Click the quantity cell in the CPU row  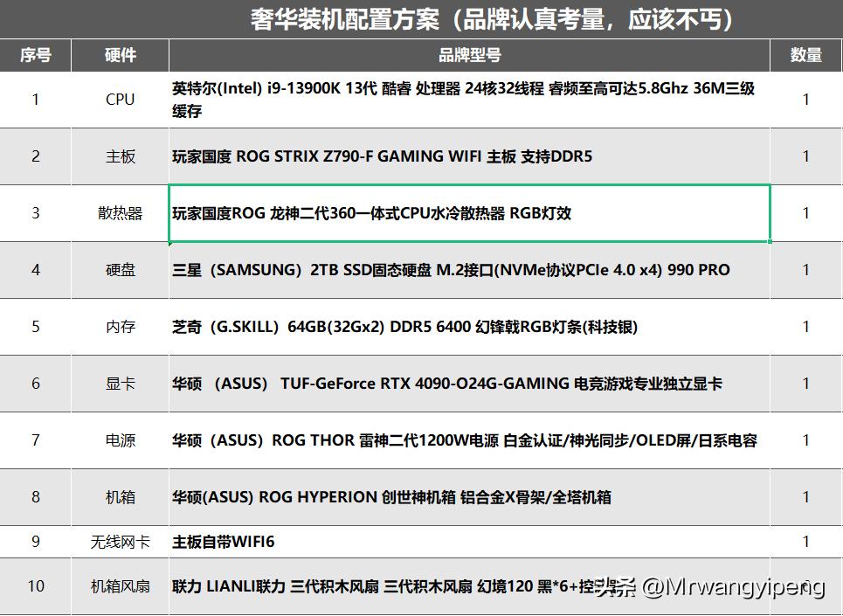pos(806,100)
